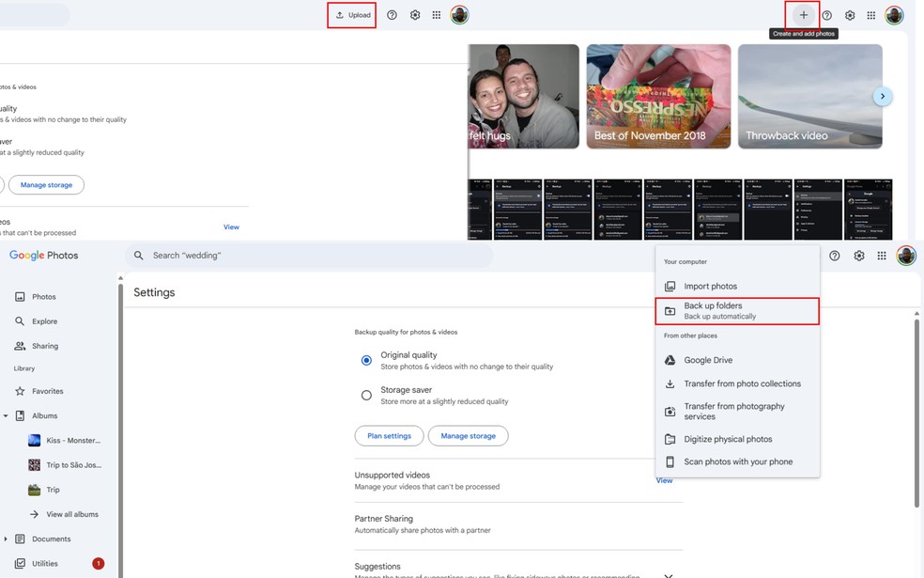This screenshot has height=578, width=924.
Task: Expand the Suggestions section chevron
Action: 669,574
